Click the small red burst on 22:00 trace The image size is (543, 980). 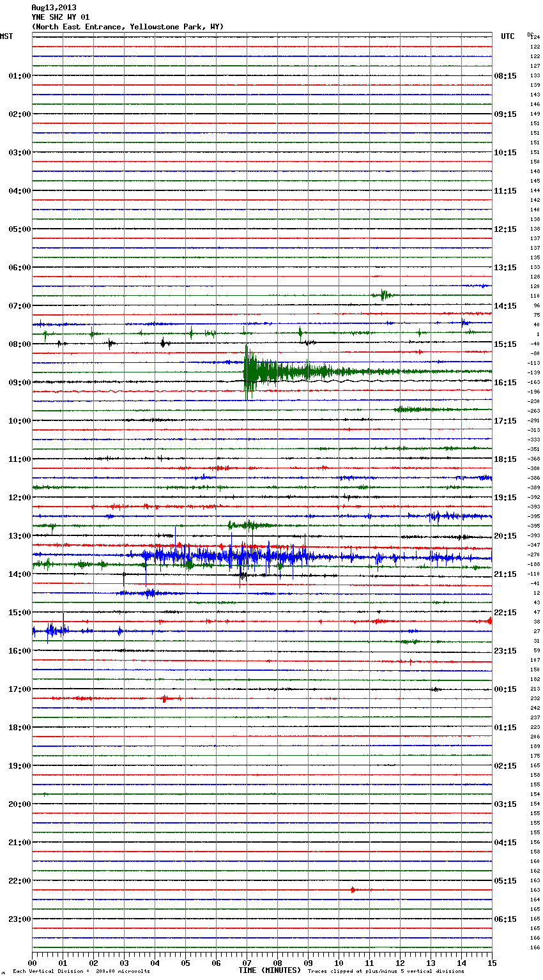tap(353, 890)
